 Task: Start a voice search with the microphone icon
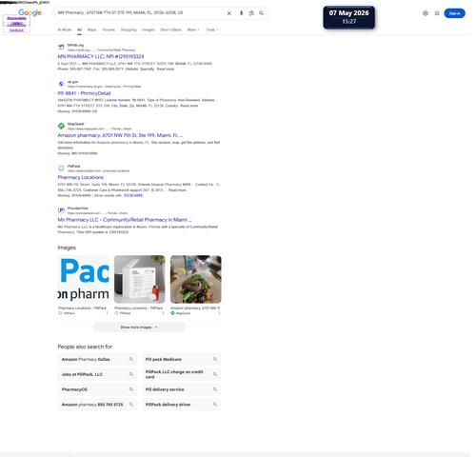pos(241,13)
